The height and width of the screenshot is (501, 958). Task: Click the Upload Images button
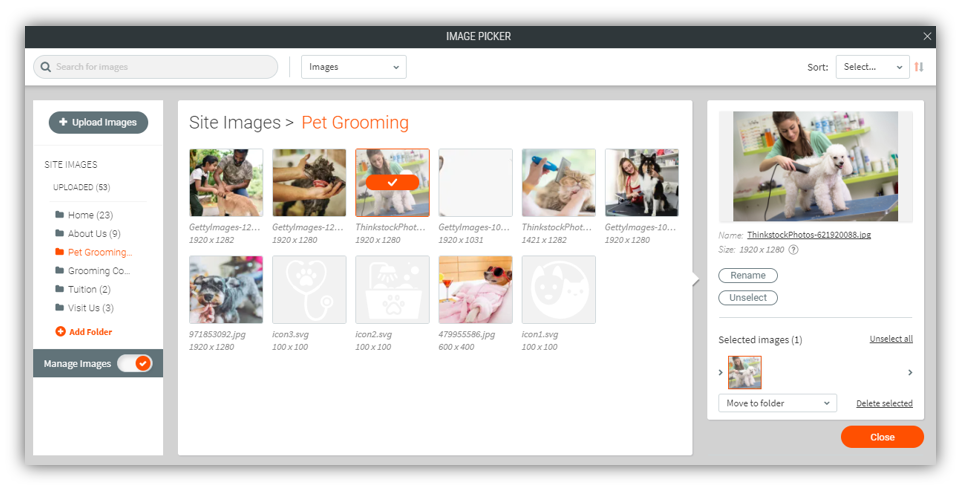tap(98, 122)
